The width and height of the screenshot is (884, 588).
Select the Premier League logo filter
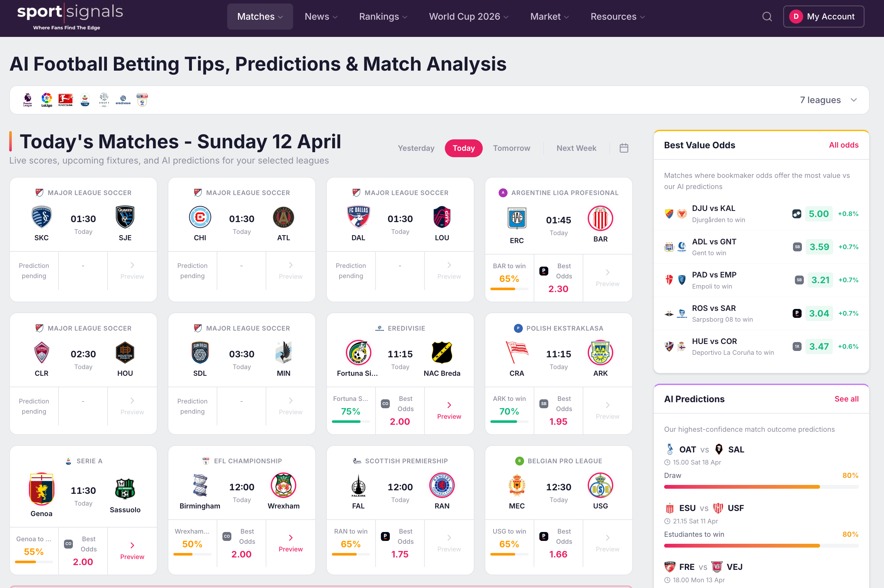point(27,100)
